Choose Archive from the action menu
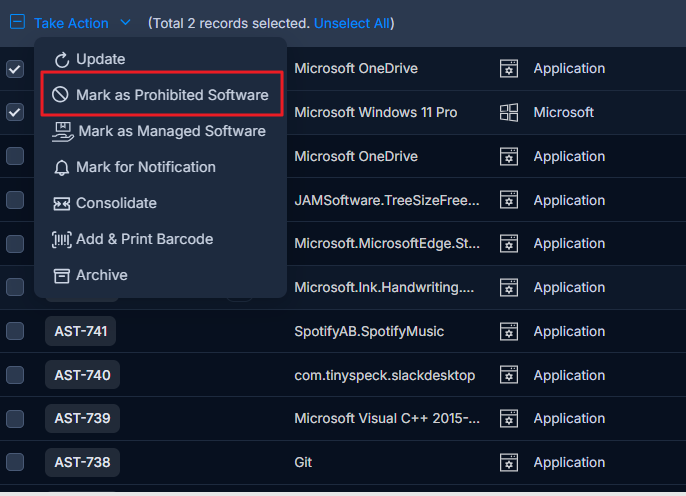This screenshot has width=686, height=496. 160,275
